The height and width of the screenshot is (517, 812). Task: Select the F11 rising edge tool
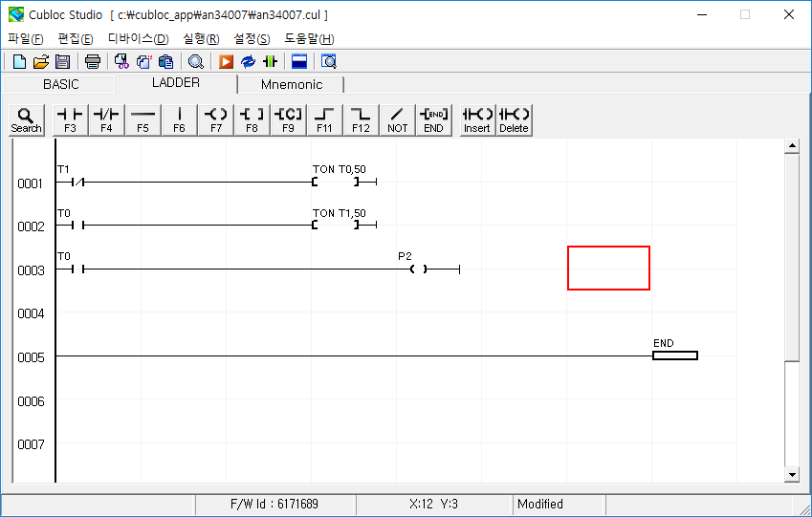325,119
